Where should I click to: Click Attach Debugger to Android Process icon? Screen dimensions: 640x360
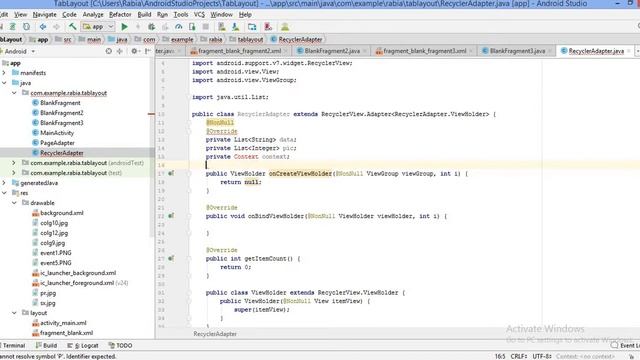(x=192, y=27)
